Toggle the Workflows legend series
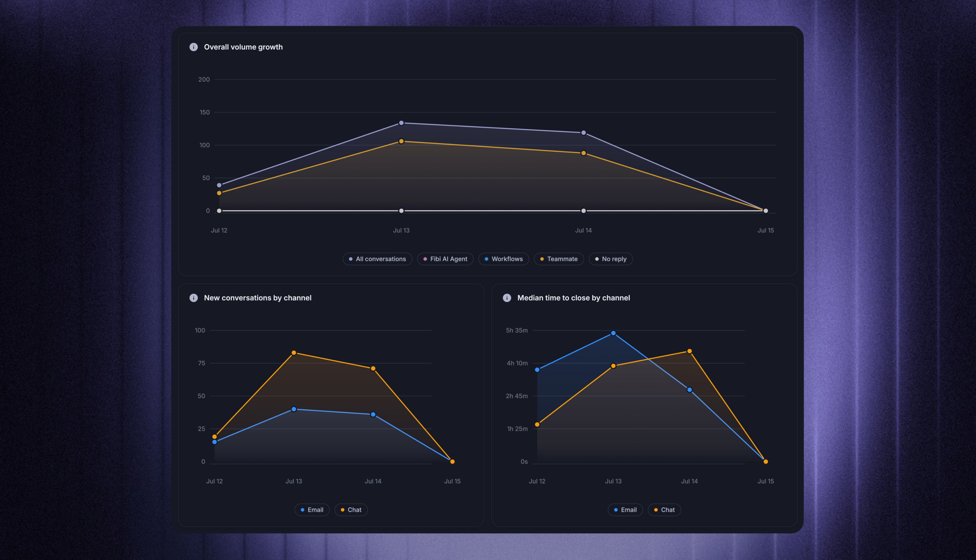This screenshot has height=560, width=976. click(x=504, y=259)
